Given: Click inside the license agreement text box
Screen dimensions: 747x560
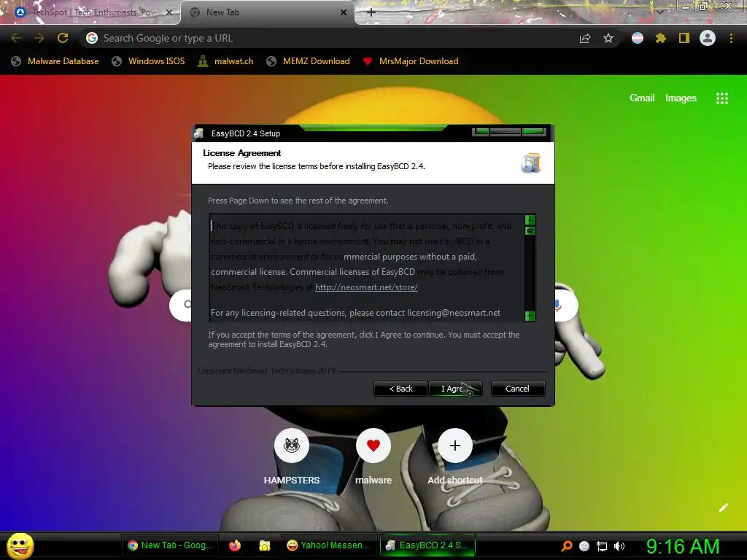Looking at the screenshot, I should (367, 268).
